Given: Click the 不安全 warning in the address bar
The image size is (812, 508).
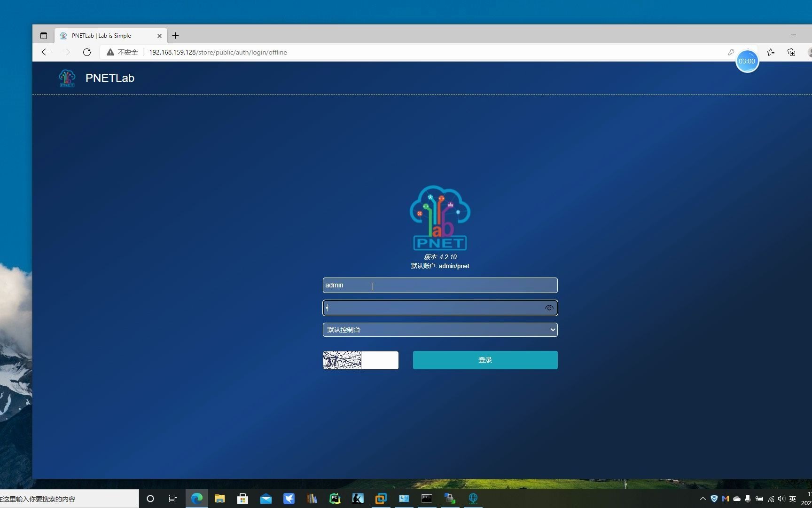Looking at the screenshot, I should (x=122, y=52).
